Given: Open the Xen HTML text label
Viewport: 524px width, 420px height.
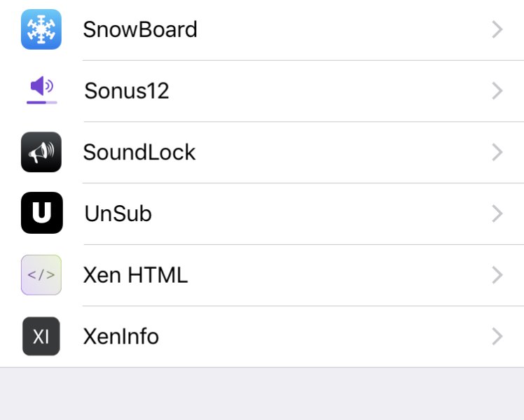Looking at the screenshot, I should click(135, 275).
